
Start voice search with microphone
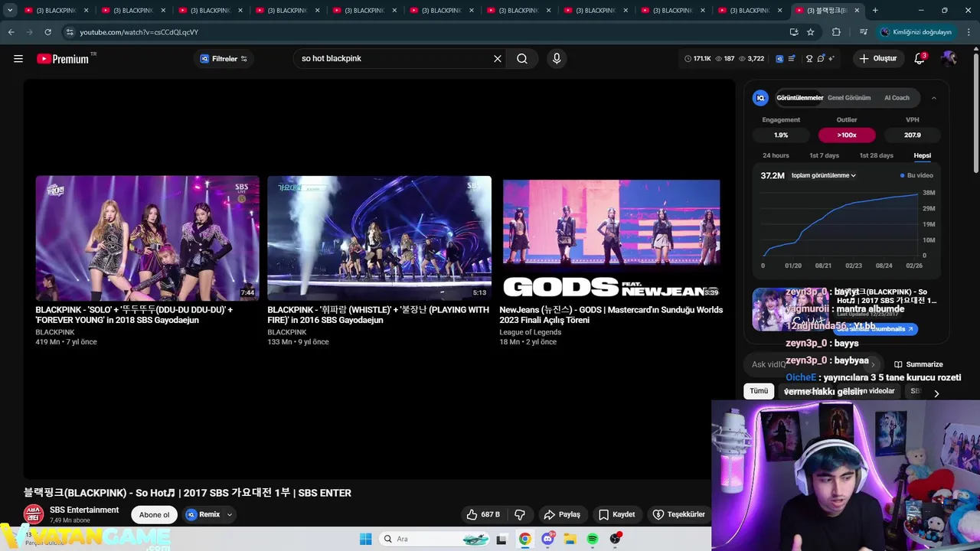pos(557,58)
